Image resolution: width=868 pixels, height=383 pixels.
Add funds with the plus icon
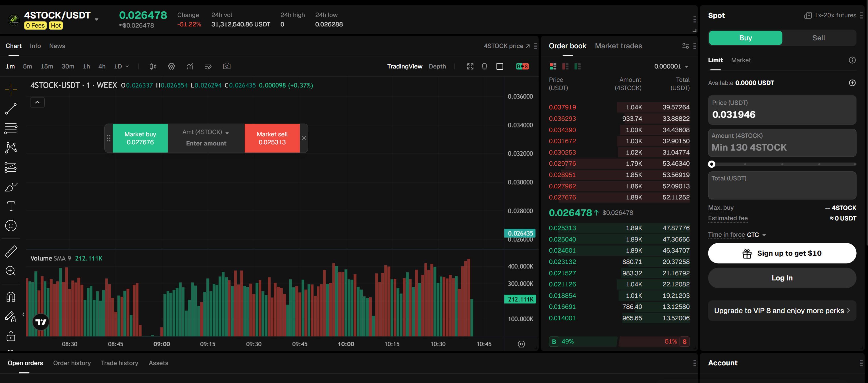(852, 83)
